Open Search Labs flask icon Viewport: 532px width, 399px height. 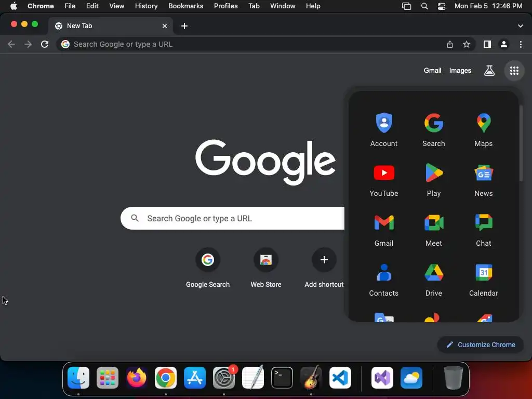(x=489, y=71)
